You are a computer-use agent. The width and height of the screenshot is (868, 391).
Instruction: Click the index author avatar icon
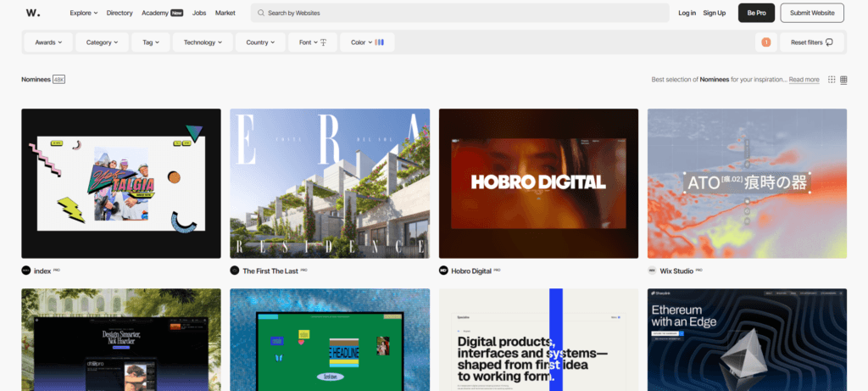point(26,271)
